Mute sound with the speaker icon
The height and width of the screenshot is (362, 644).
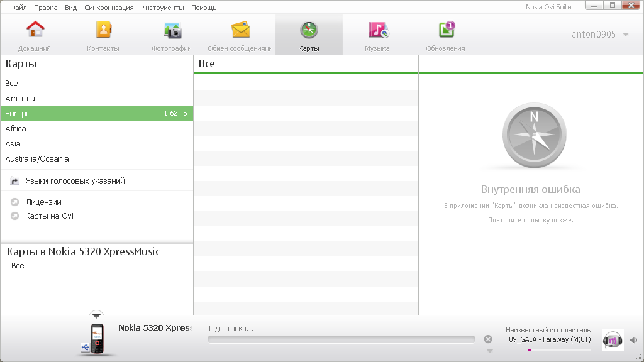[633, 340]
